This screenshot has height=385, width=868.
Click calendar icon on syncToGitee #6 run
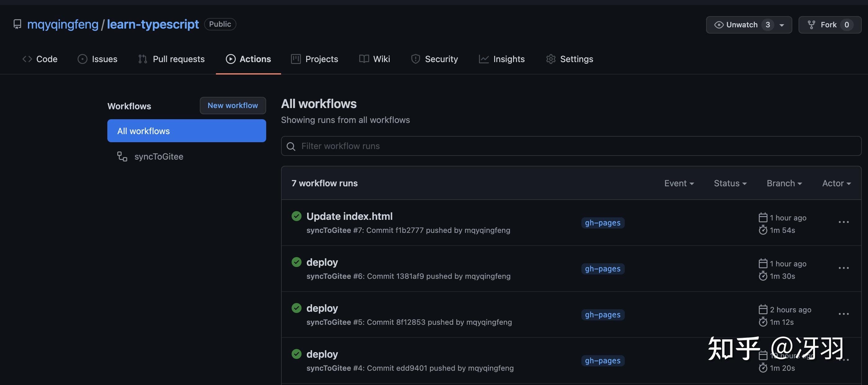[x=763, y=263]
